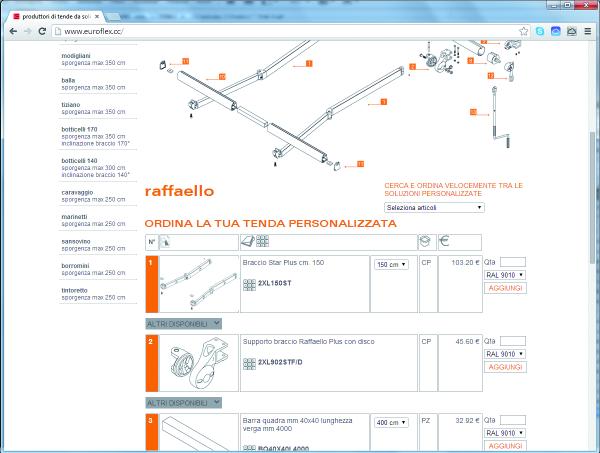Open the caravaggio model link
The height and width of the screenshot is (453, 600).
[77, 192]
